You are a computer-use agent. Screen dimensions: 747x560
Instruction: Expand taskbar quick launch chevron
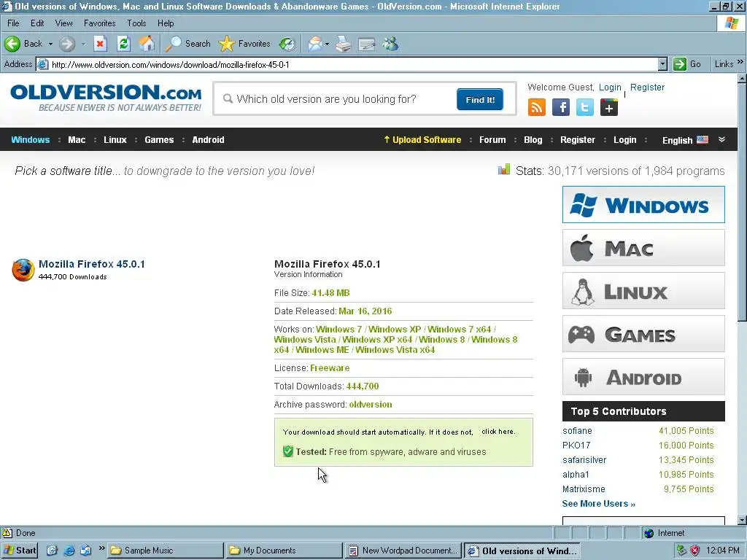101,548
